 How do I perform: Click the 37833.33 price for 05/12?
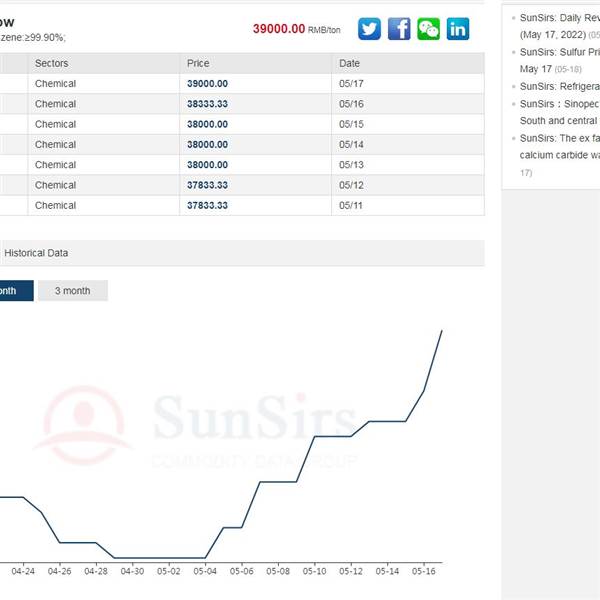pos(207,185)
